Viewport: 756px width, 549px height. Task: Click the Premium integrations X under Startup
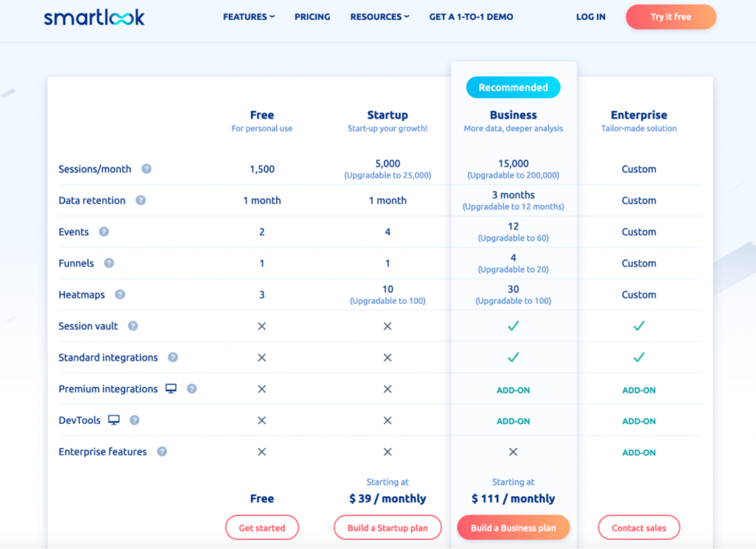pos(388,389)
